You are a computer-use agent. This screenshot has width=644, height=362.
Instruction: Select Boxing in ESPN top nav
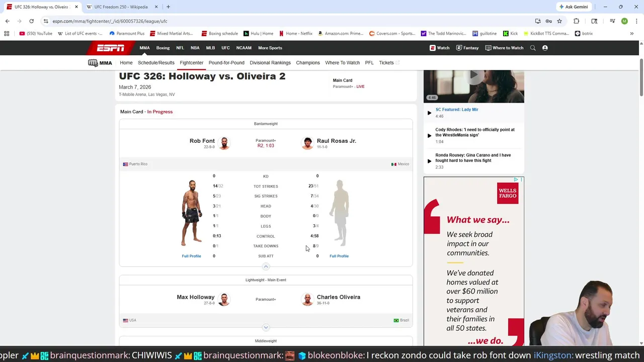tap(163, 48)
